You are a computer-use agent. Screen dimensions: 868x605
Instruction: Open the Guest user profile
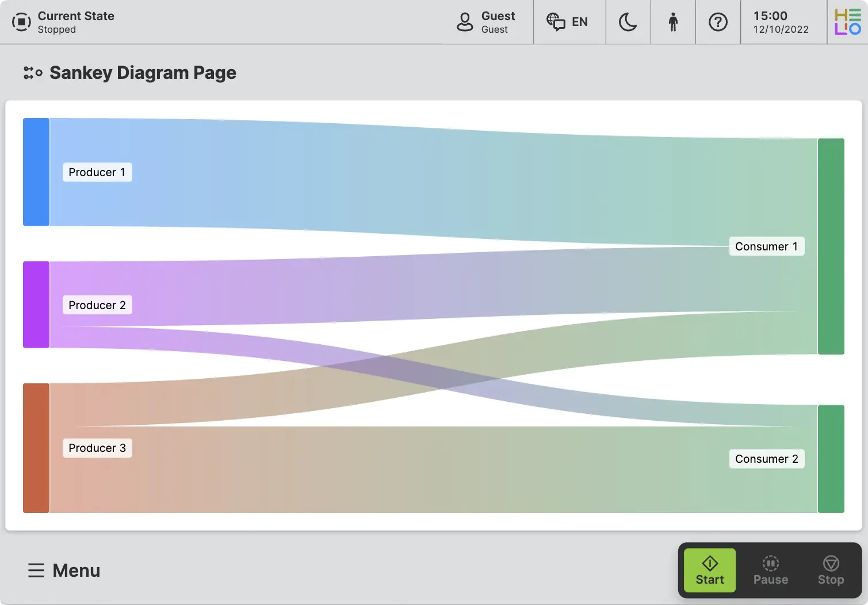486,22
